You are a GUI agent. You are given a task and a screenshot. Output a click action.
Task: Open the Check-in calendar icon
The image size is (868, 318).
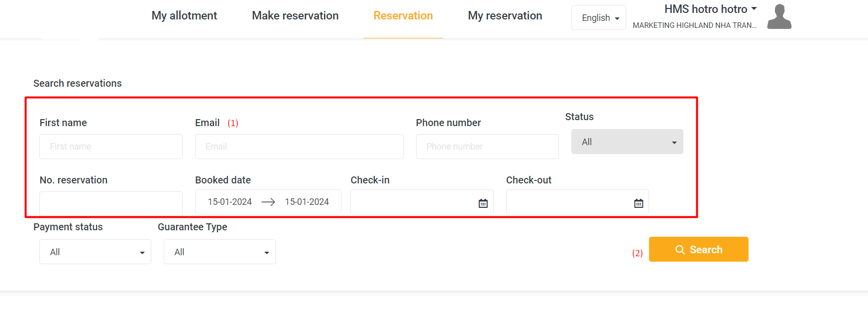(x=483, y=203)
